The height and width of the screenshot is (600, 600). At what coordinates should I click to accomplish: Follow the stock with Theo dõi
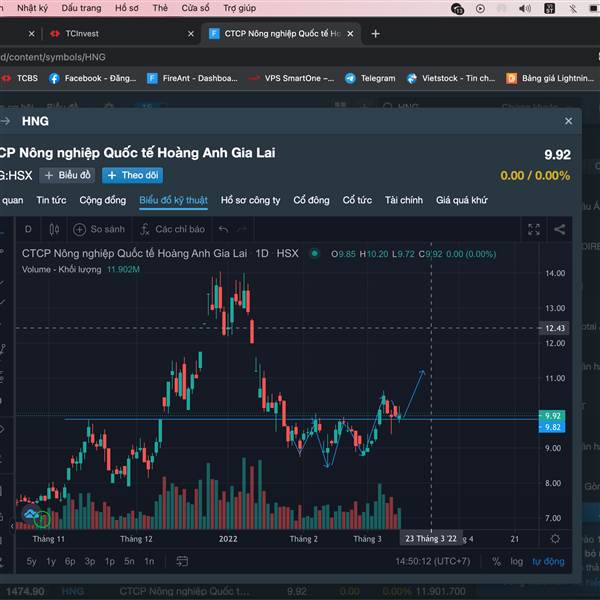(x=132, y=176)
